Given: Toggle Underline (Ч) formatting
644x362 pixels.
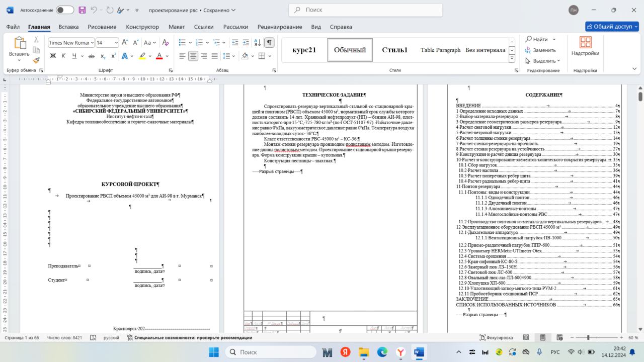Looking at the screenshot, I should tap(74, 56).
